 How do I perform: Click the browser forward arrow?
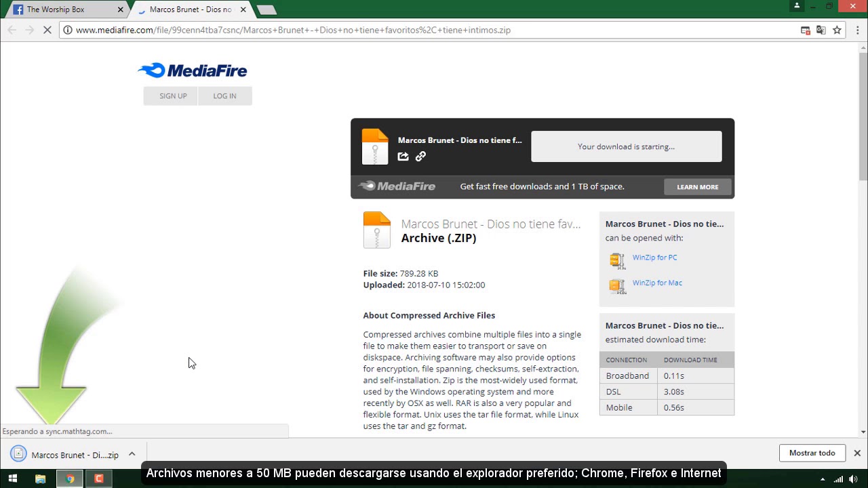[x=29, y=30]
